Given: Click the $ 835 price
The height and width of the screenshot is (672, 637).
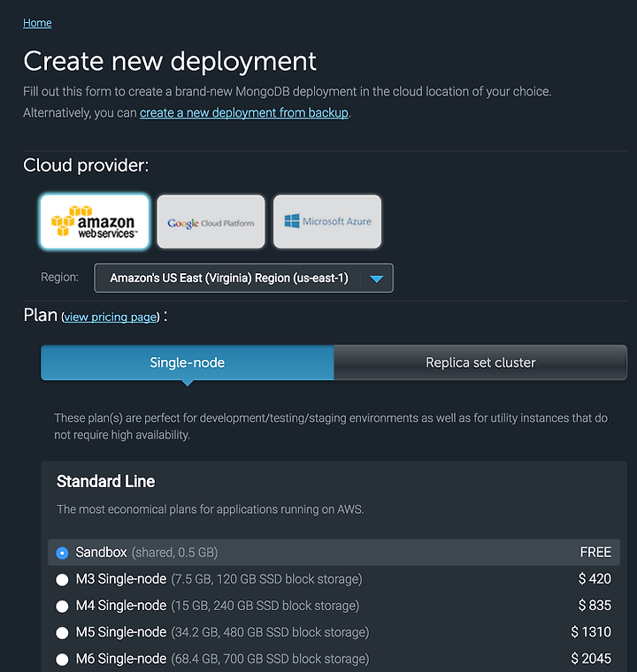Looking at the screenshot, I should tap(595, 606).
